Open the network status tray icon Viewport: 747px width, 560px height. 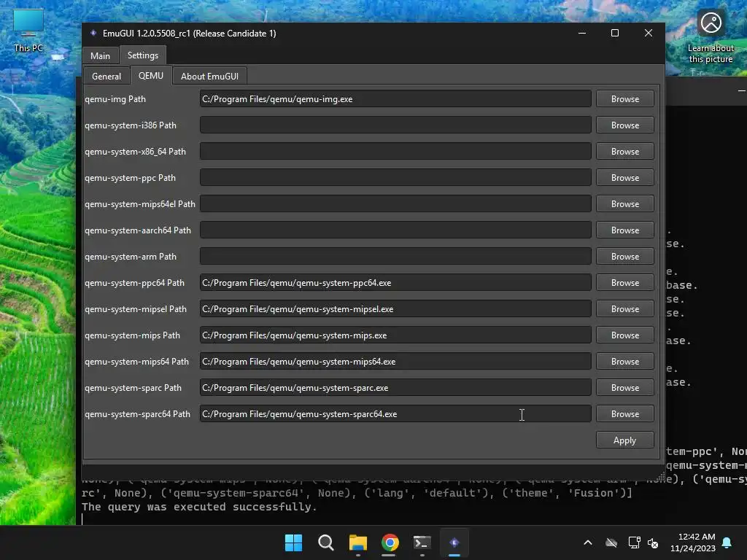point(634,542)
